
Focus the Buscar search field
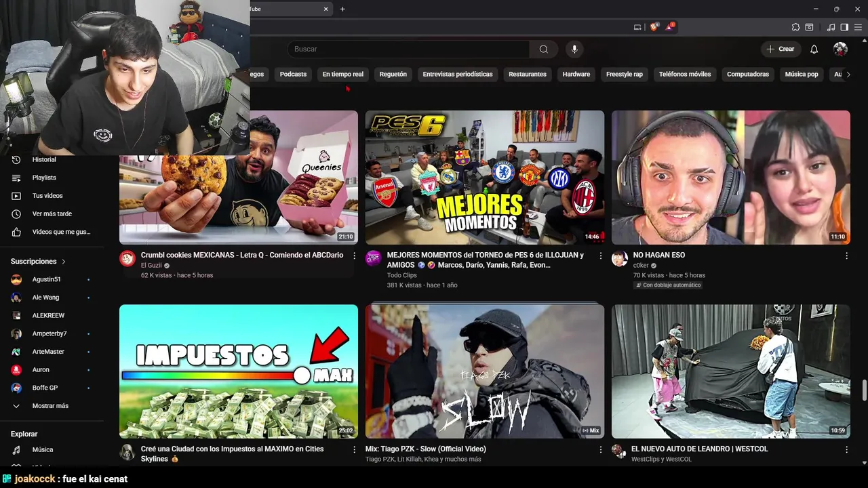[x=408, y=49]
